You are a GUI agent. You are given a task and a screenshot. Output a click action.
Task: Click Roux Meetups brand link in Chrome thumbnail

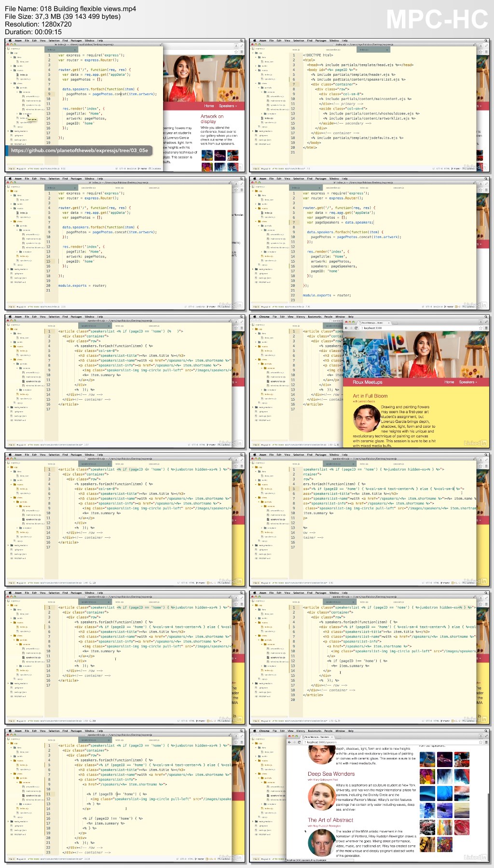pyautogui.click(x=368, y=382)
